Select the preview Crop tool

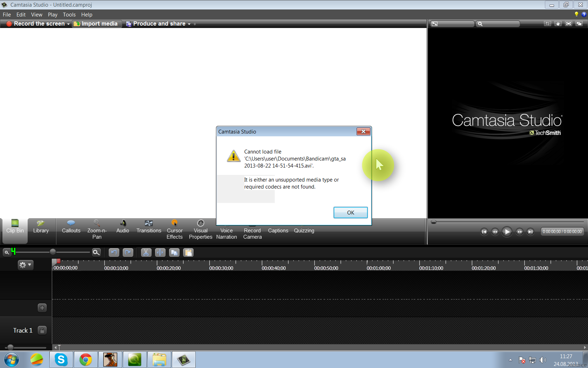click(547, 24)
